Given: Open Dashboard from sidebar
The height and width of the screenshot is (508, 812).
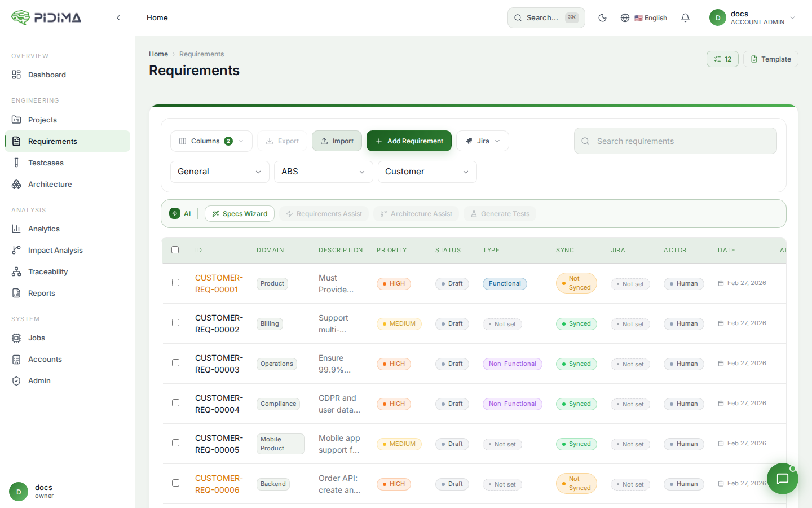Looking at the screenshot, I should [x=68, y=75].
